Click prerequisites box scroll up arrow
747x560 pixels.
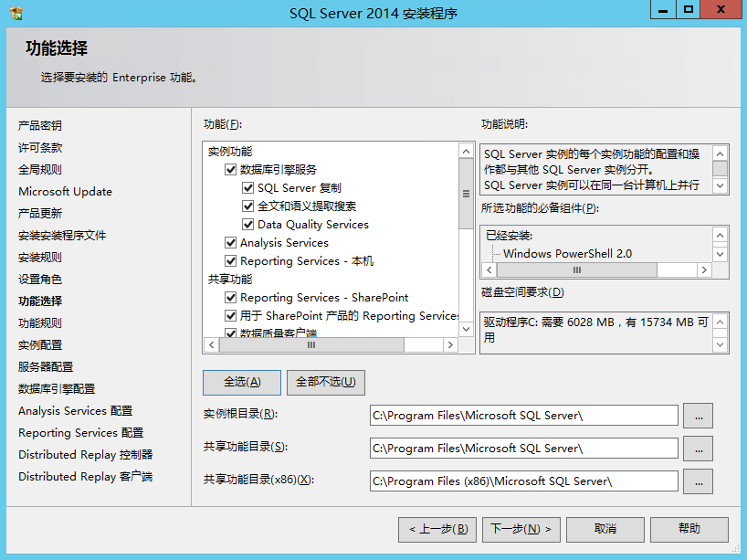coord(720,236)
